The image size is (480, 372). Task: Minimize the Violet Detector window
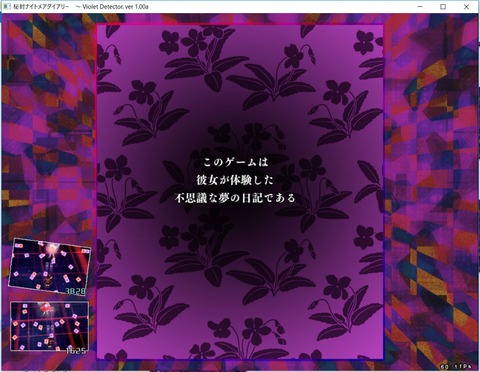tap(420, 7)
